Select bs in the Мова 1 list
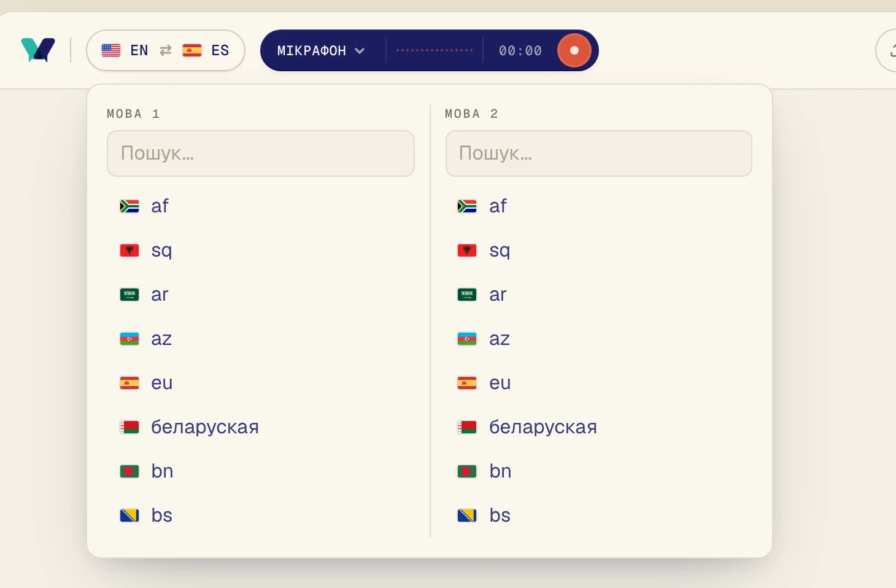The width and height of the screenshot is (896, 588). [261, 516]
